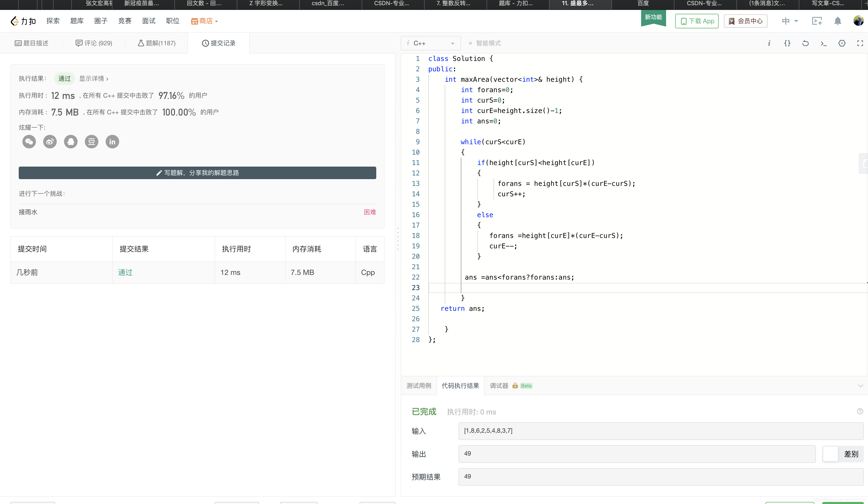Share result via WeChat icon

click(29, 142)
